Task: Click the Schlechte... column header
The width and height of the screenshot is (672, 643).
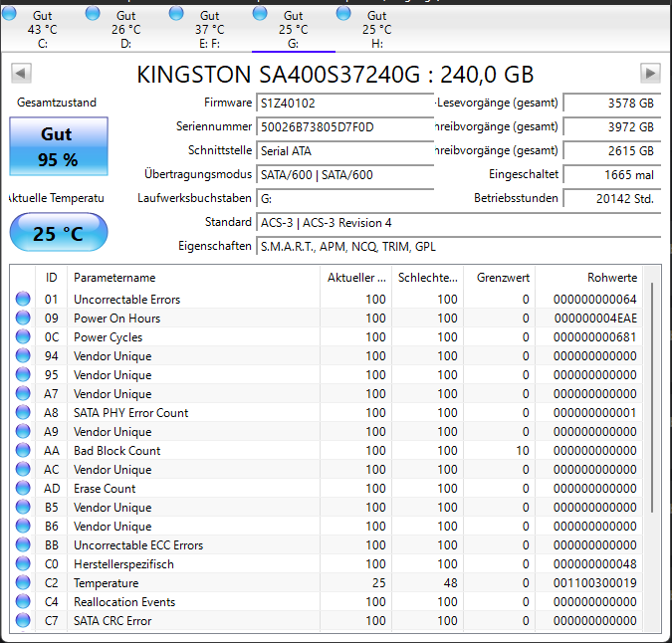Action: 427,278
